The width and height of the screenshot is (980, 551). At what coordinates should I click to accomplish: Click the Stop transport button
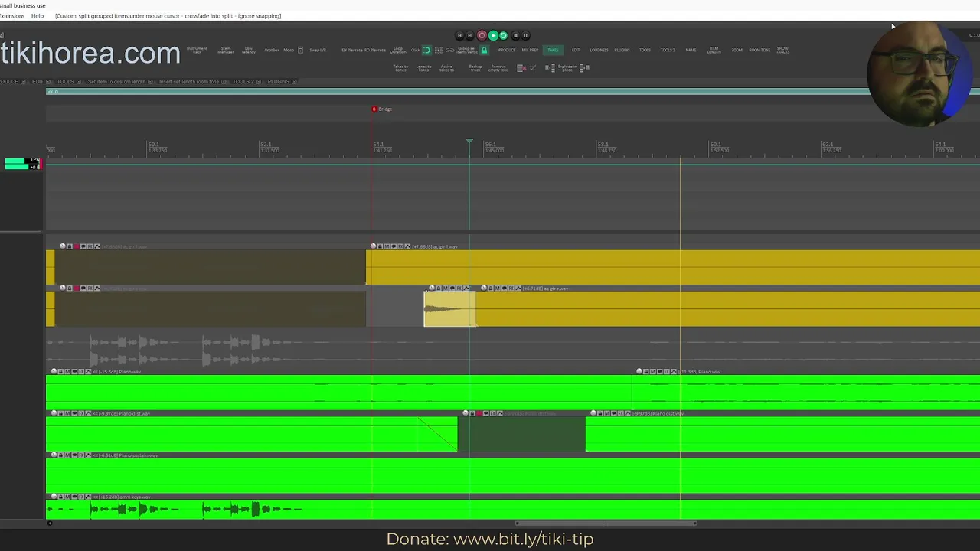pyautogui.click(x=515, y=35)
